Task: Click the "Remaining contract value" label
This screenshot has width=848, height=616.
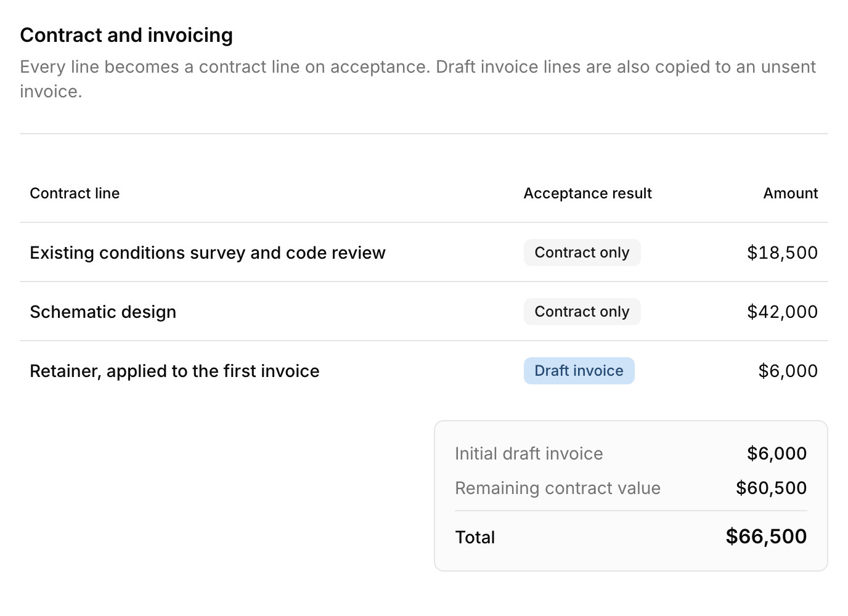Action: point(557,488)
